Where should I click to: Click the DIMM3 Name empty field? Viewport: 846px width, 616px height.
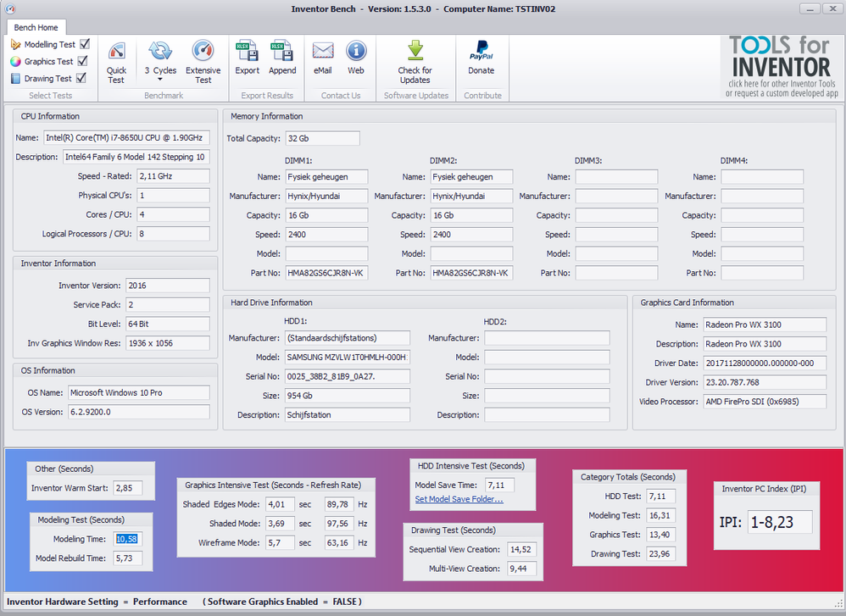click(616, 177)
